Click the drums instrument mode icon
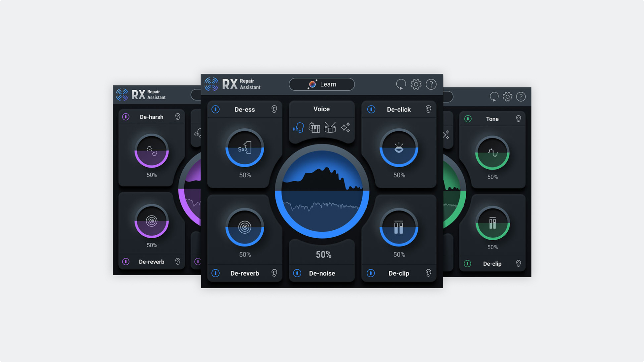The height and width of the screenshot is (362, 644). [330, 128]
